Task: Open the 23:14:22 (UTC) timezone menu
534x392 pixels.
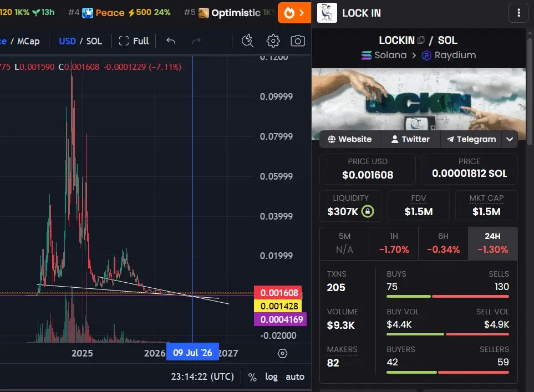Action: (x=202, y=376)
